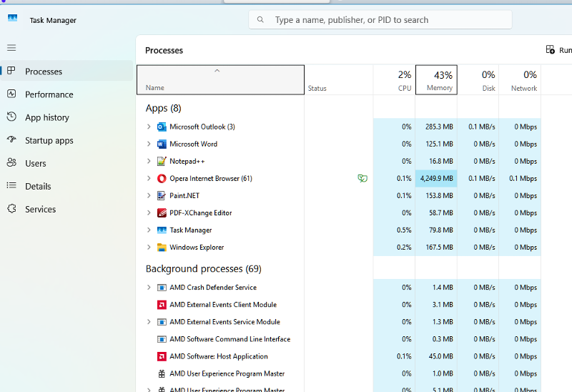Viewport: 572px width, 392px height.
Task: Click the PDF-XChange Editor icon
Action: click(162, 212)
